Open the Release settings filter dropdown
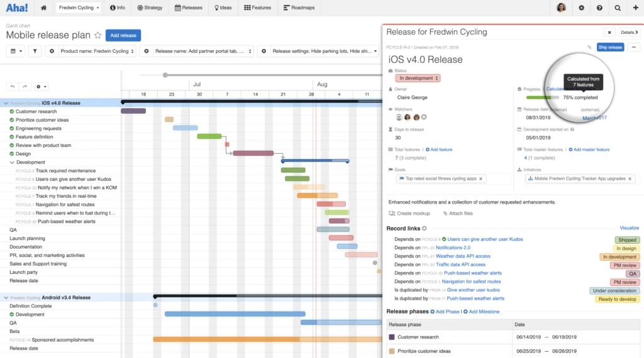 (325, 52)
